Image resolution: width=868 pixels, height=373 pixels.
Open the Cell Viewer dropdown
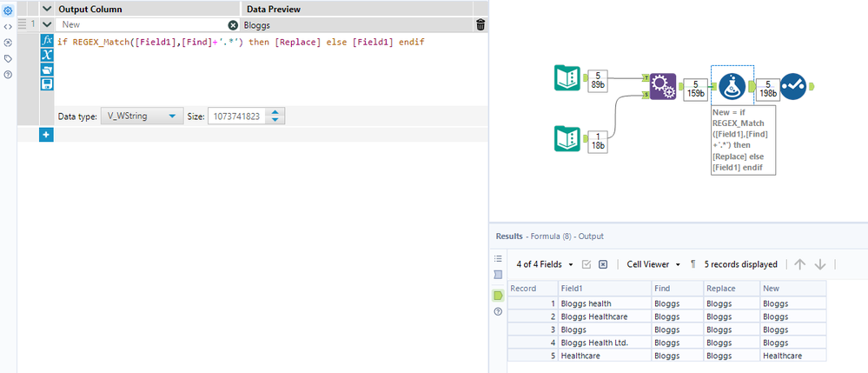point(653,265)
